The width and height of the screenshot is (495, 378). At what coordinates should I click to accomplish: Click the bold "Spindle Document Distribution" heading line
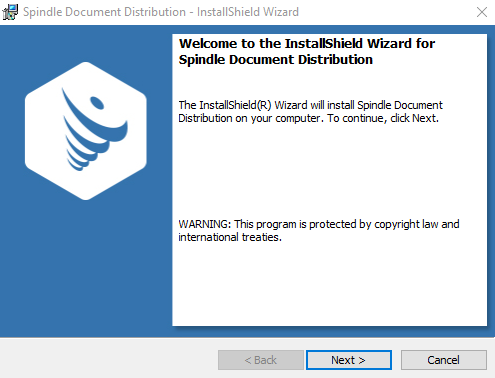pos(276,60)
